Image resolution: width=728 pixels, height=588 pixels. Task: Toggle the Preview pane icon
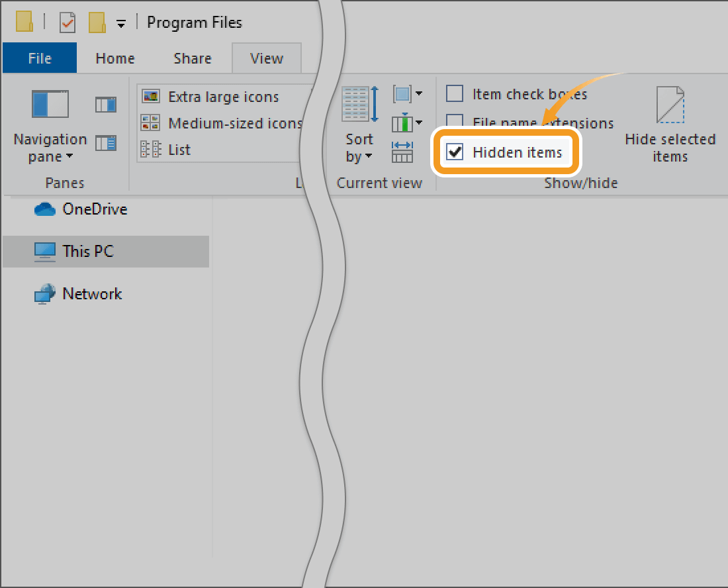(x=105, y=104)
